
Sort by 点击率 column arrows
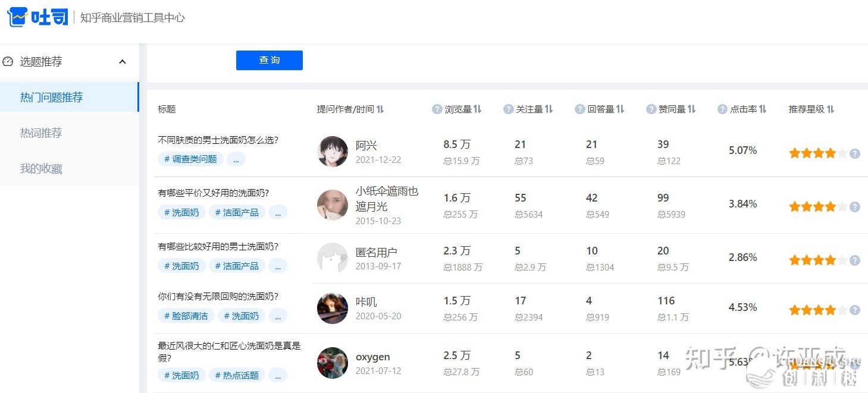point(763,109)
